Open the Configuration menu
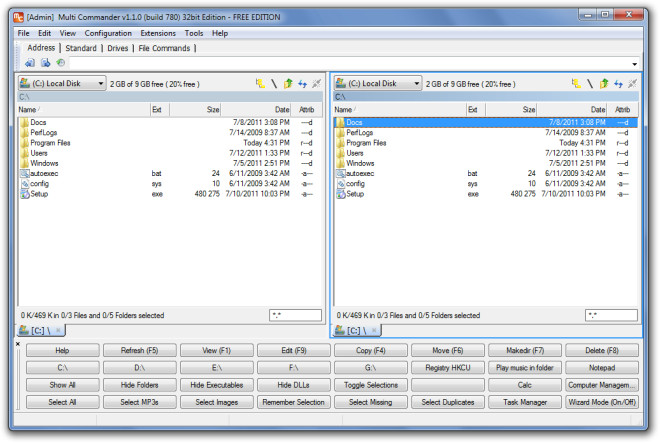This screenshot has width=660, height=443. tap(108, 33)
